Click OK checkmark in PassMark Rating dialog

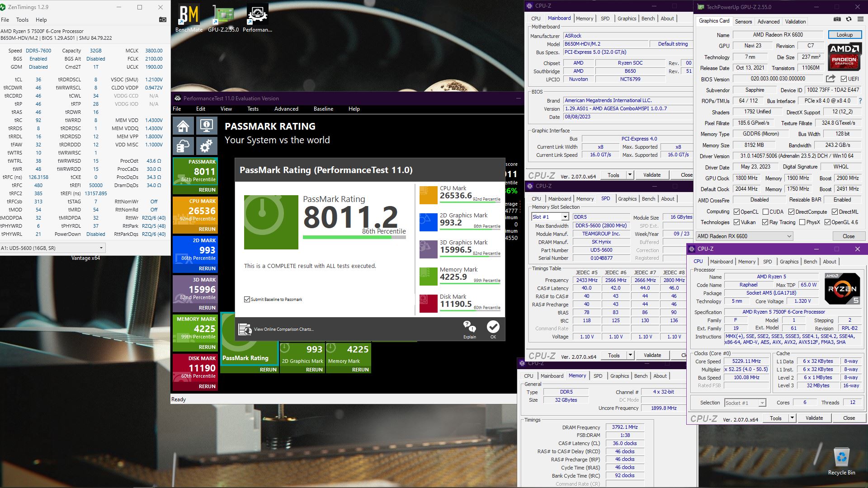[x=493, y=329]
